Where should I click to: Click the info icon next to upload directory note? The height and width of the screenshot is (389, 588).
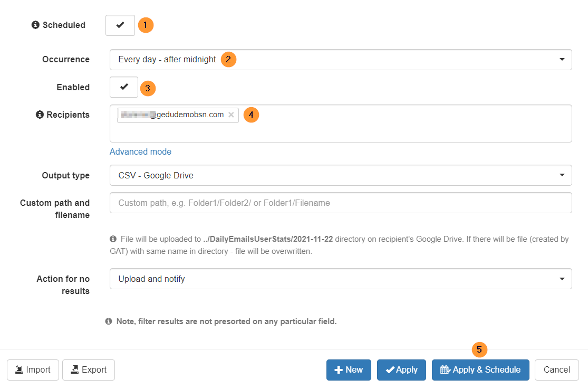(113, 239)
